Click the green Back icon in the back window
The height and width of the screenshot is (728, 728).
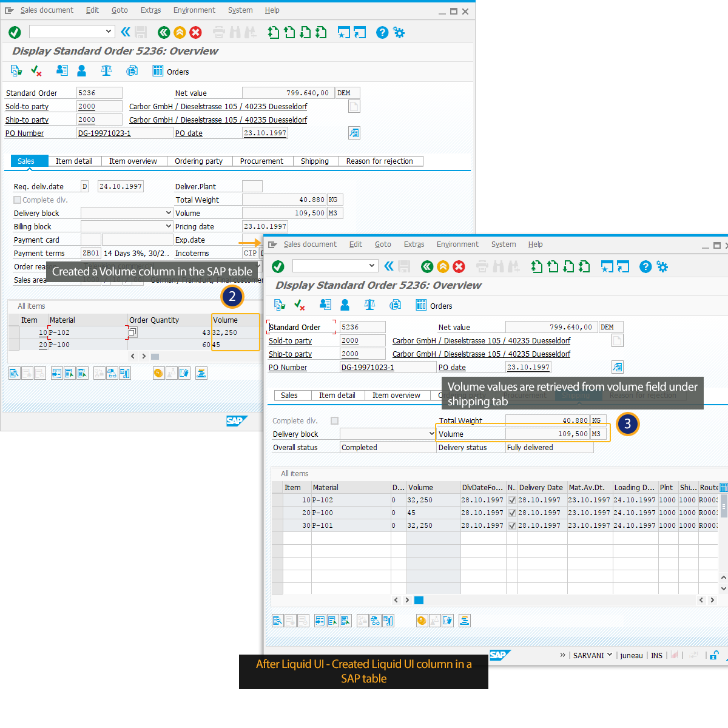click(x=163, y=32)
